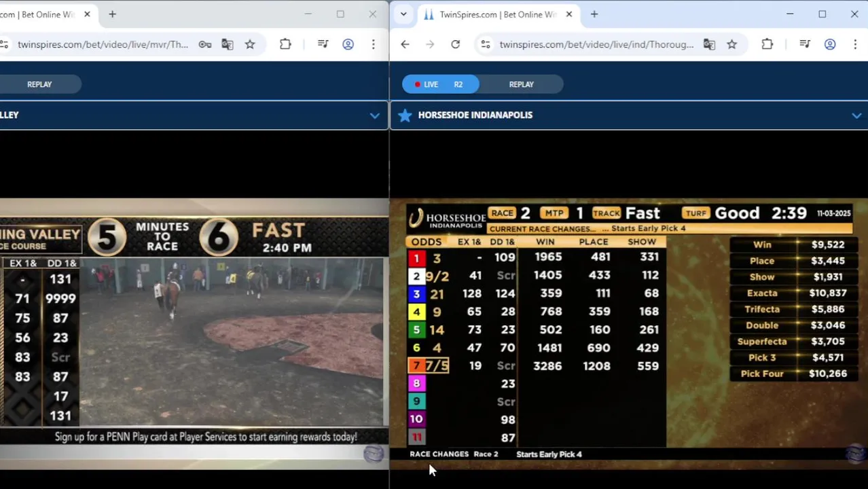Open Chrome three-dot menu in right window
The image size is (868, 489).
[855, 44]
